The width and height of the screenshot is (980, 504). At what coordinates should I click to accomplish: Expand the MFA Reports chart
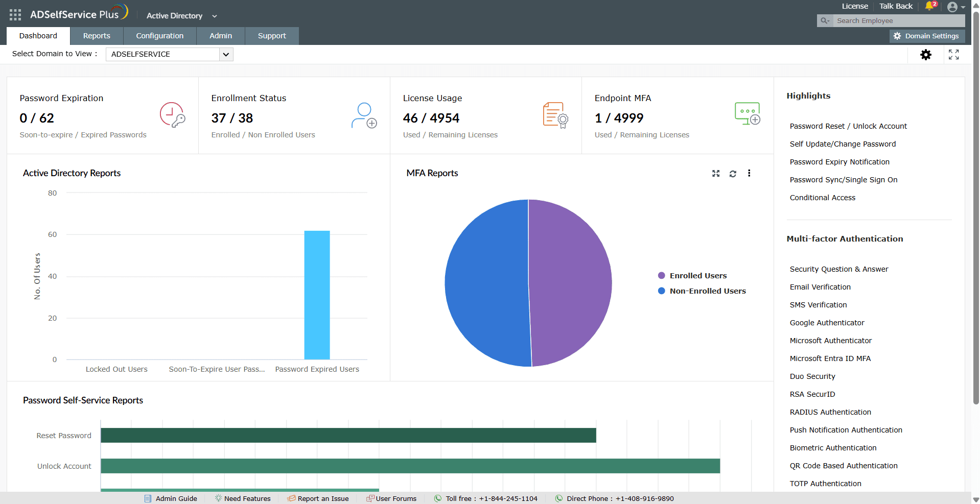(x=716, y=174)
